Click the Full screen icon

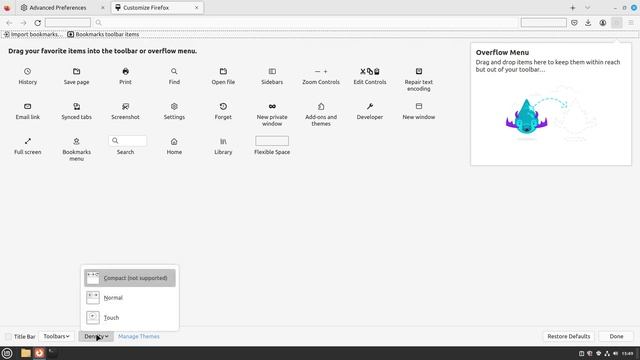[x=27, y=141]
